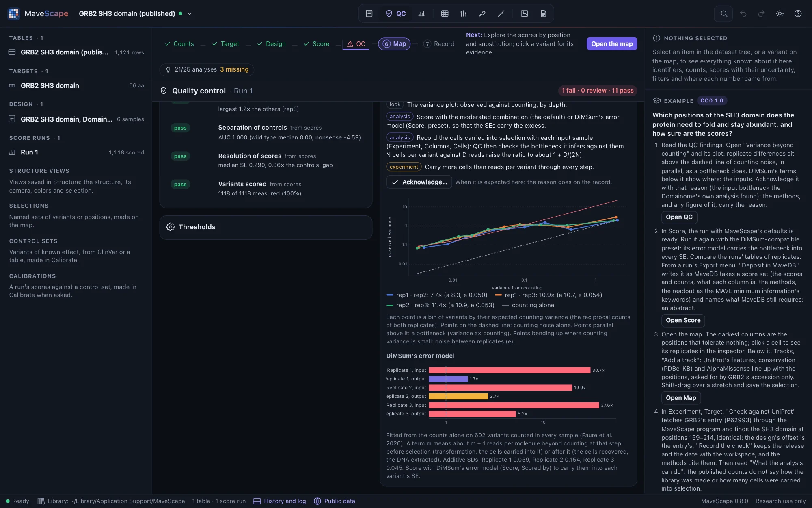Viewport: 812px width, 508px height.
Task: Click the MaveScape logo icon
Action: point(14,13)
